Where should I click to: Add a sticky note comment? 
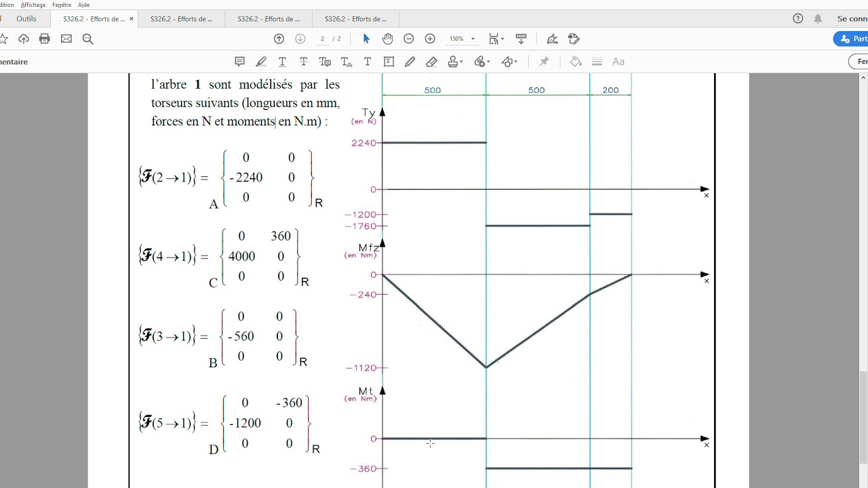(239, 62)
